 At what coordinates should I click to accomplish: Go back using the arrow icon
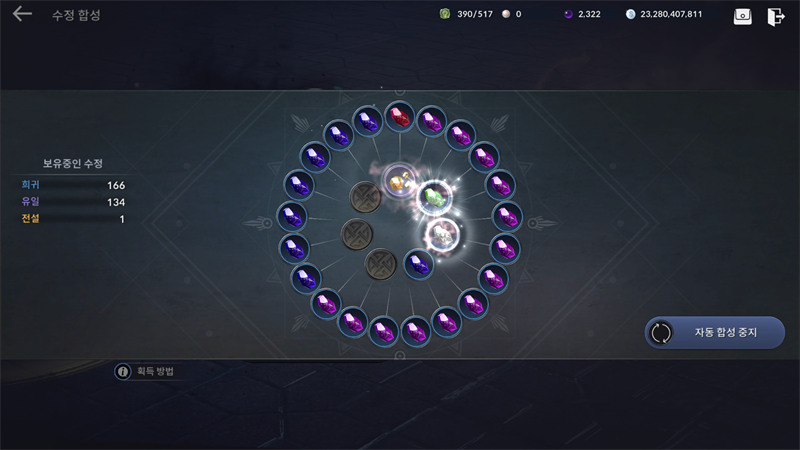point(22,14)
